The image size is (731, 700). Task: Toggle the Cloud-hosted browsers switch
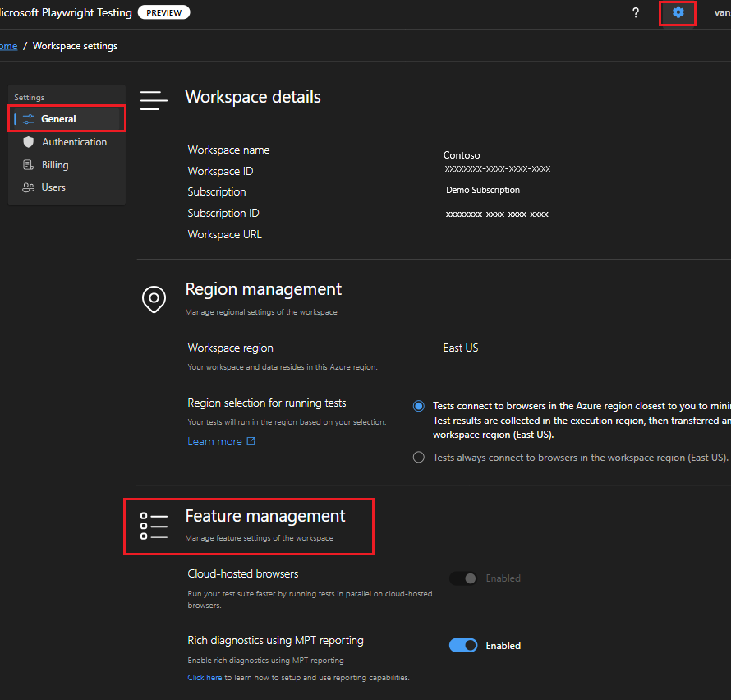coord(463,578)
